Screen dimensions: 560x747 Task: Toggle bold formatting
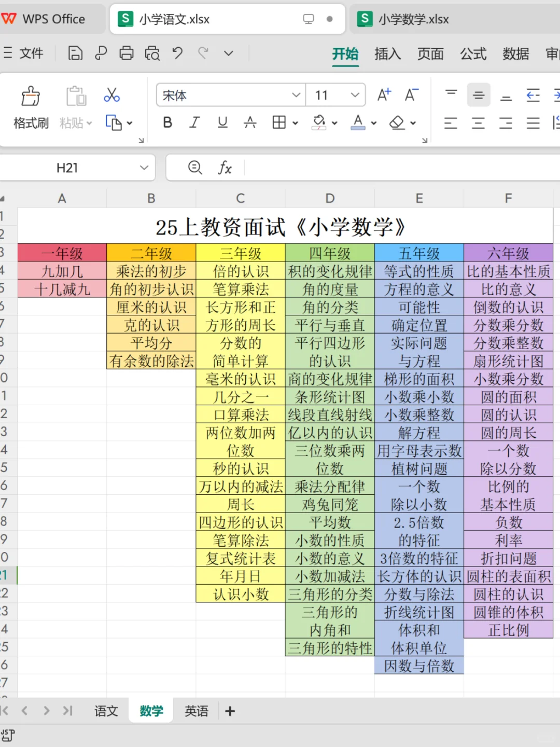click(x=167, y=122)
